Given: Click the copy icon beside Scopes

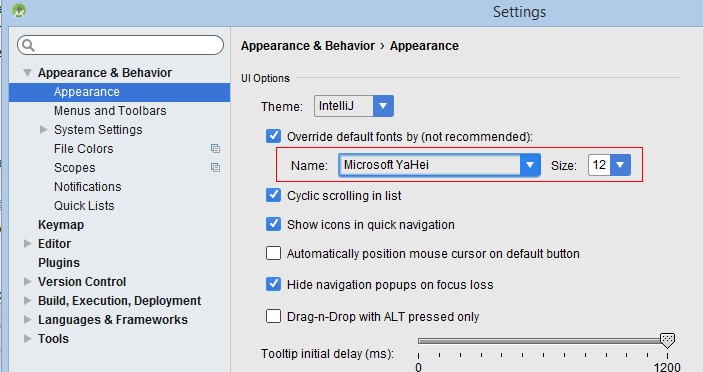Looking at the screenshot, I should 215,167.
